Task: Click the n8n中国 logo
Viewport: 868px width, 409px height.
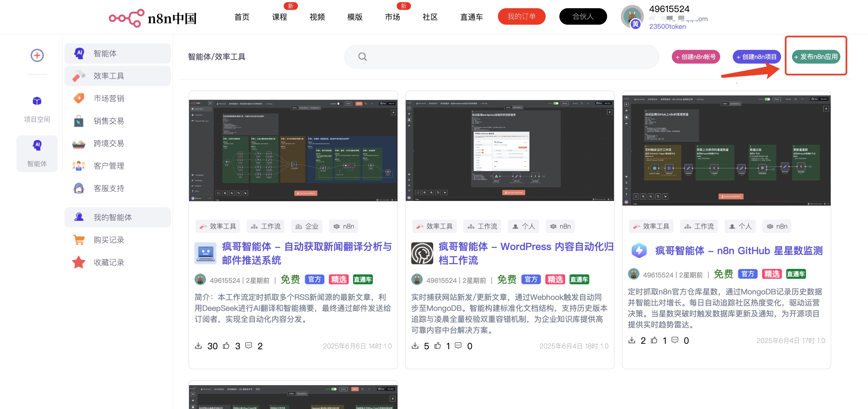Action: tap(153, 18)
